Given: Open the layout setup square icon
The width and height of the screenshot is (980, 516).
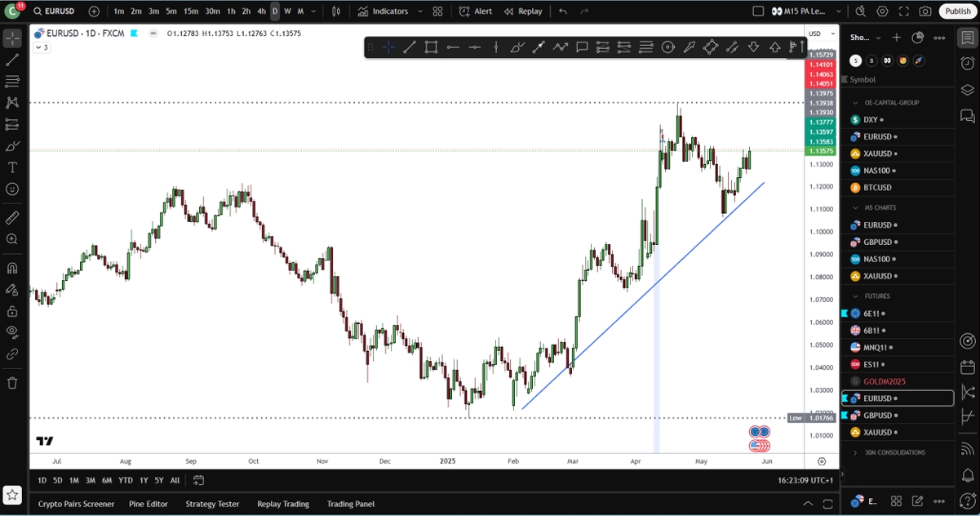Looking at the screenshot, I should [x=758, y=11].
